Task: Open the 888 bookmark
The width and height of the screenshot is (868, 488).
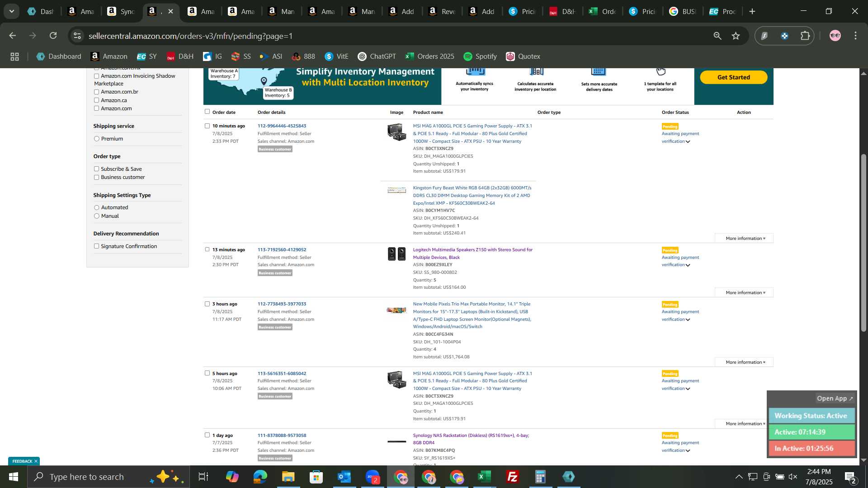Action: click(303, 56)
